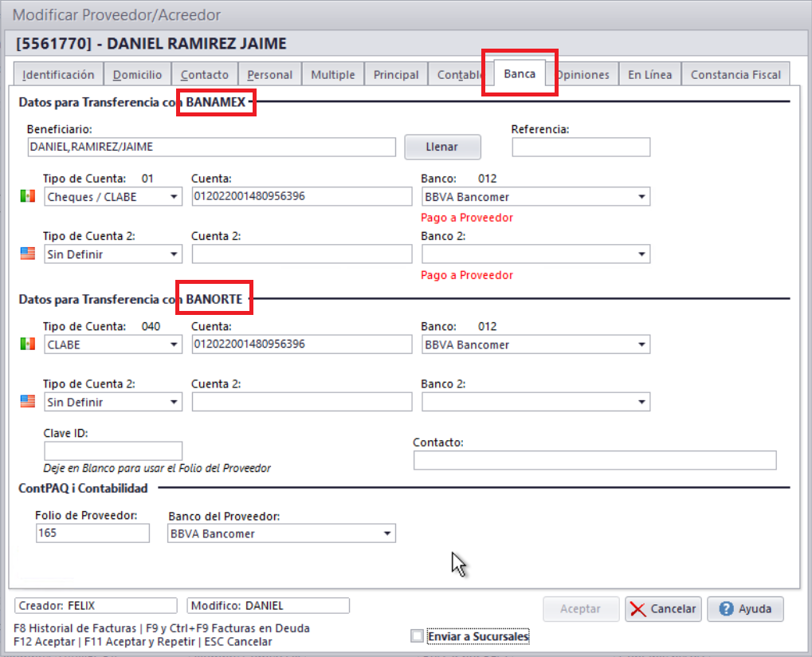The image size is (812, 657).
Task: Go to the Domicilio tab
Action: click(x=137, y=74)
